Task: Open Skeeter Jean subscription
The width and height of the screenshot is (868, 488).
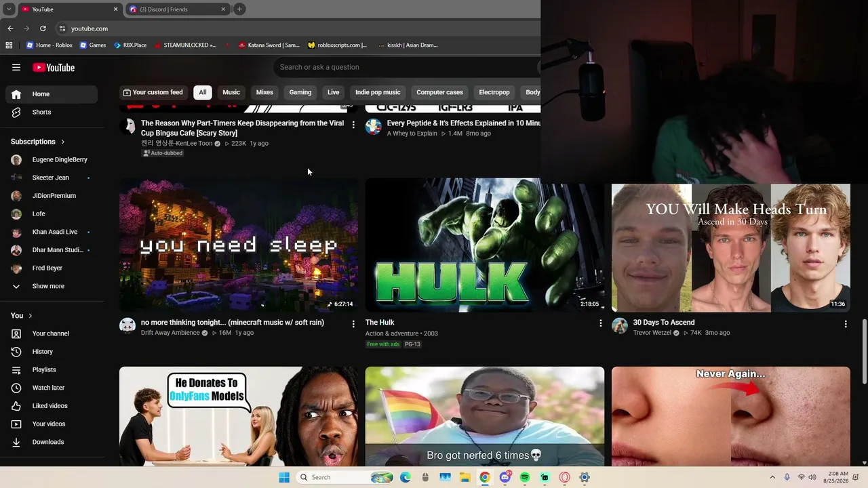Action: 52,178
